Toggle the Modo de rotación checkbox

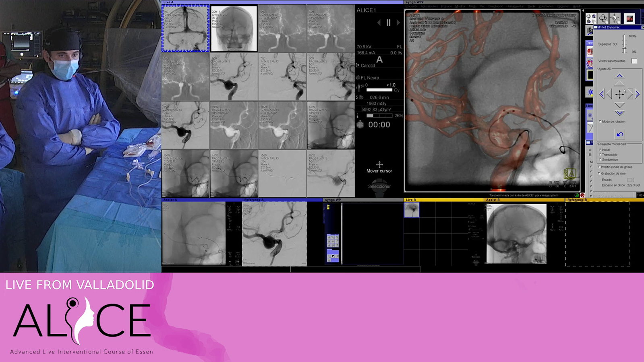coord(600,122)
